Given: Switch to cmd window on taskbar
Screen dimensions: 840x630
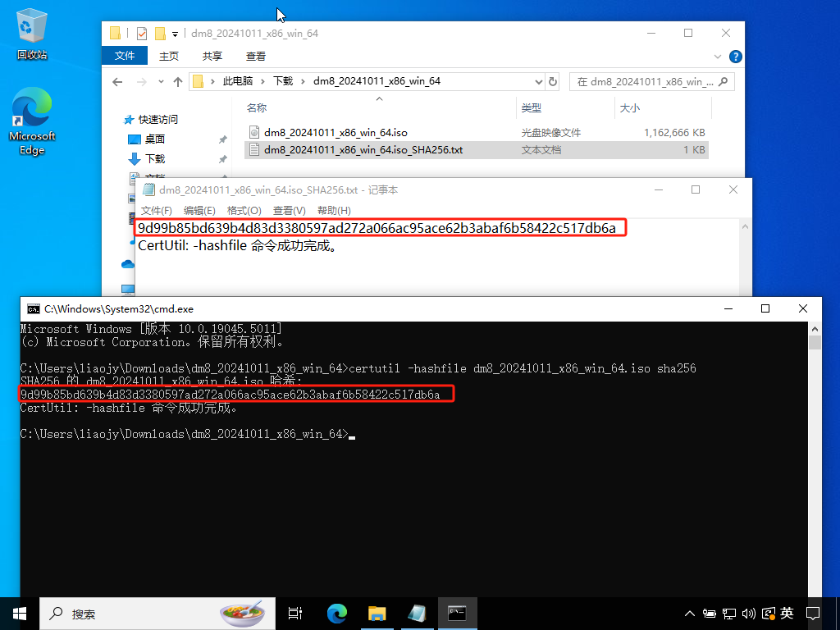Looking at the screenshot, I should click(x=458, y=614).
